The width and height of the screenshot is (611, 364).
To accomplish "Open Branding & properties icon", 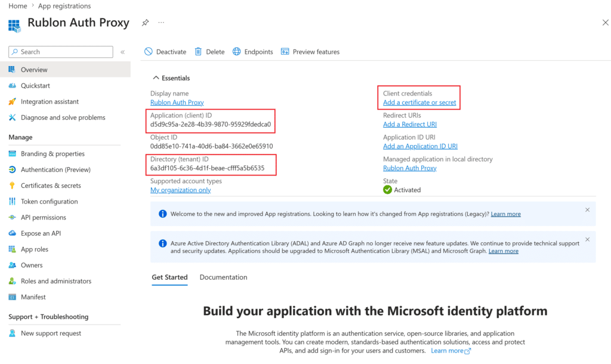I will coord(12,153).
